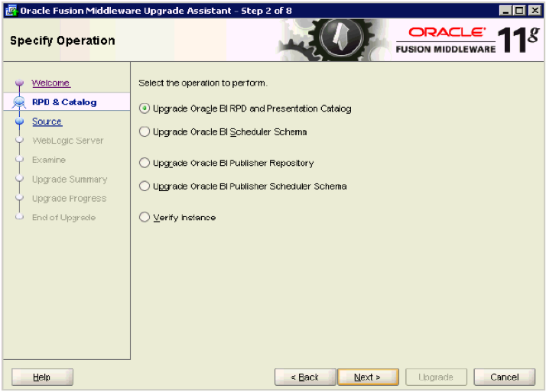Click the Upgrade Progress step bullet
546x392 pixels.
[x=20, y=198]
